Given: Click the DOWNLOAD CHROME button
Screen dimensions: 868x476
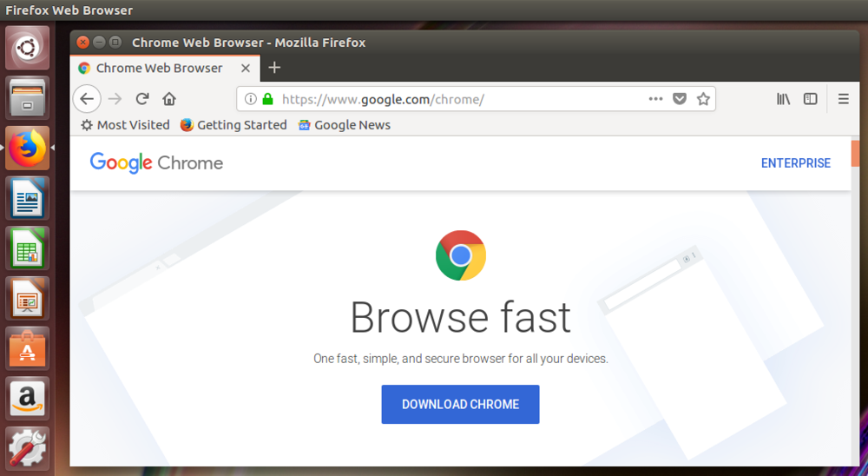Looking at the screenshot, I should coord(461,405).
